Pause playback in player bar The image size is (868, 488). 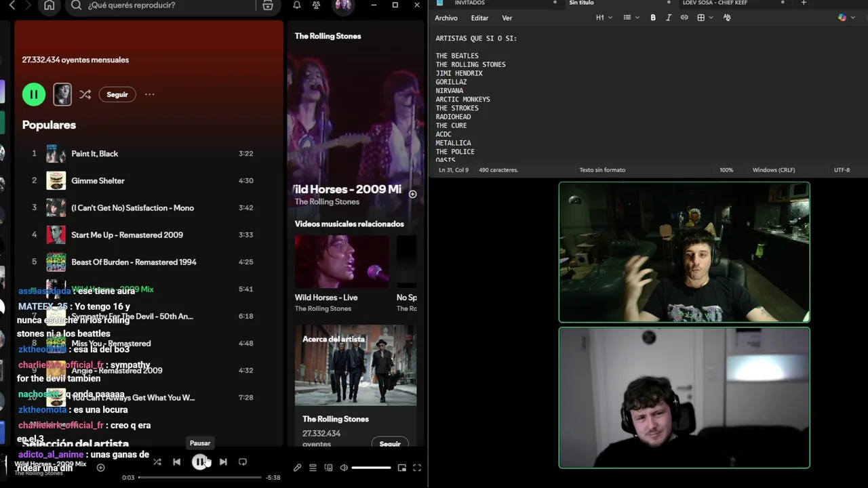click(199, 462)
